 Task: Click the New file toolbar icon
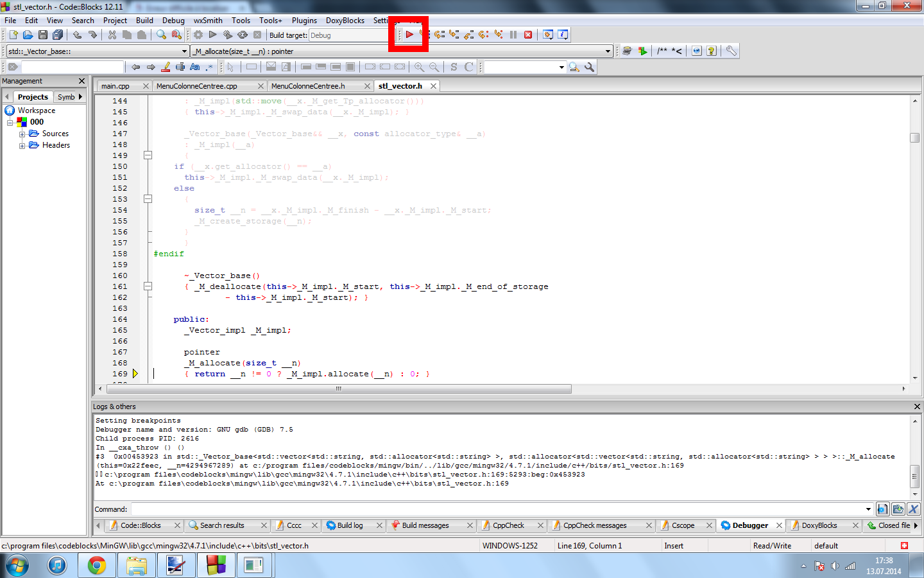point(13,35)
